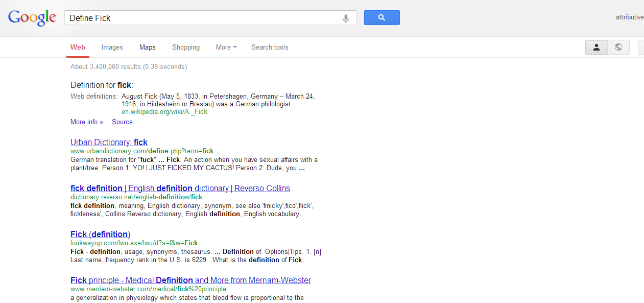Click the Source link
The height and width of the screenshot is (303, 644).
click(122, 122)
